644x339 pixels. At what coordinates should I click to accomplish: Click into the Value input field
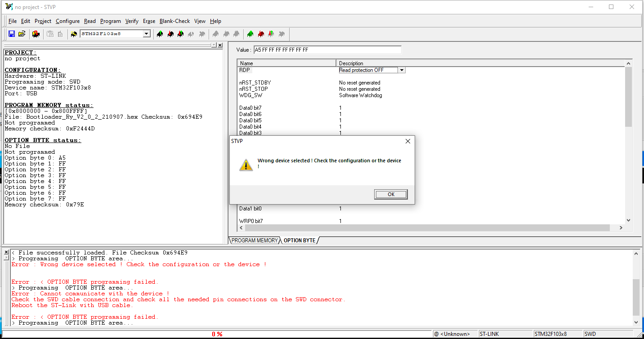[x=327, y=50]
